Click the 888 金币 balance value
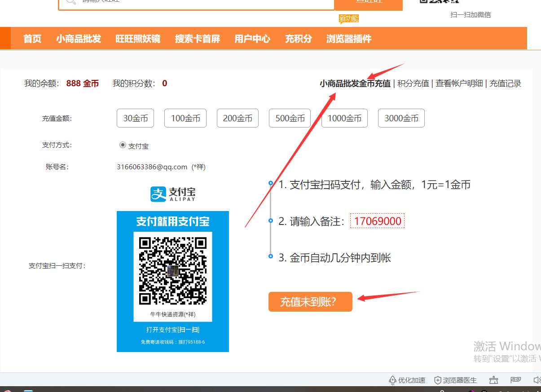The width and height of the screenshot is (541, 392). point(83,84)
